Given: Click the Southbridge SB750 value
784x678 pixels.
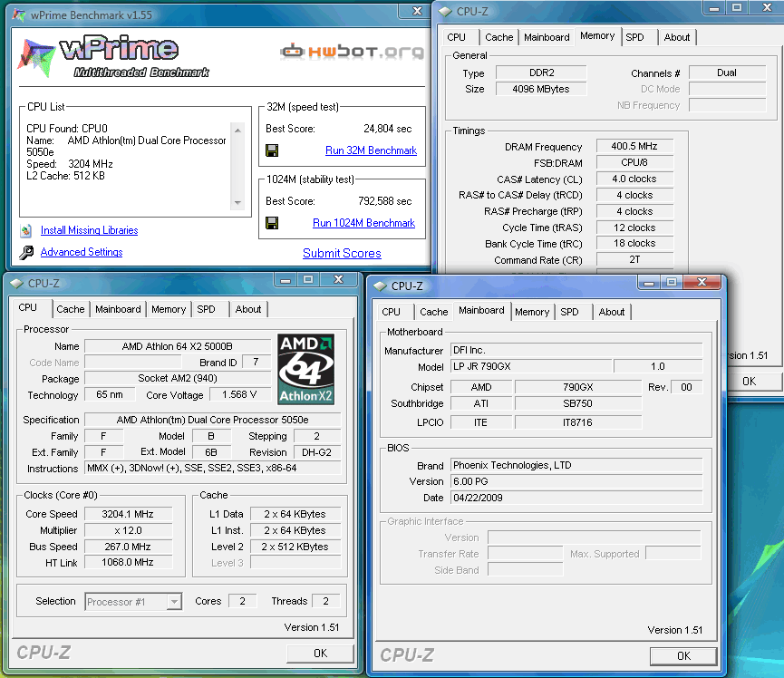Looking at the screenshot, I should tap(578, 403).
